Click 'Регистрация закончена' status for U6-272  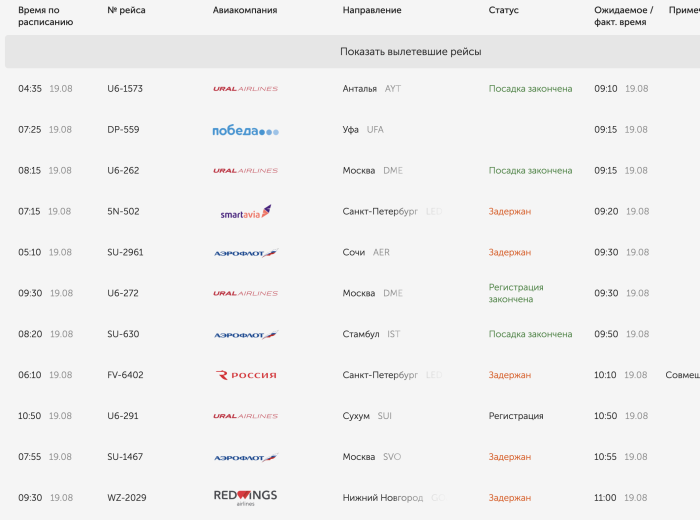[x=516, y=293]
